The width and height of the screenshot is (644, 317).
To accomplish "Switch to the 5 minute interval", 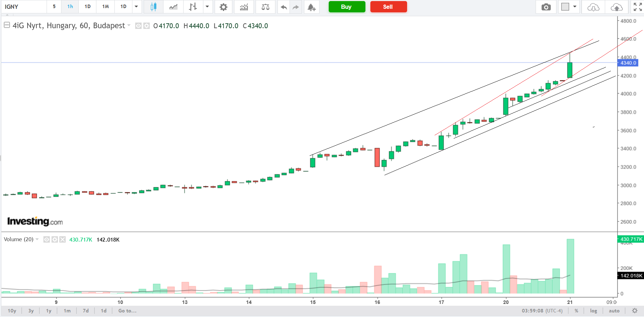I will pos(54,7).
